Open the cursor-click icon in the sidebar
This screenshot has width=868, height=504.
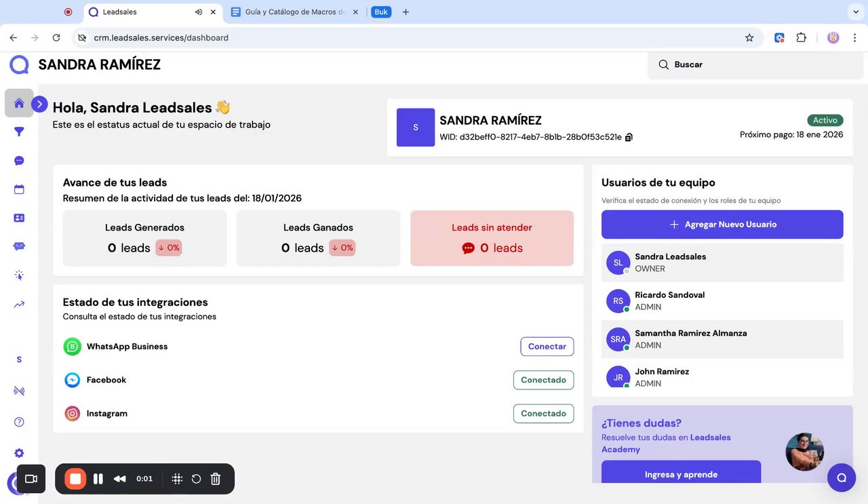coord(19,275)
